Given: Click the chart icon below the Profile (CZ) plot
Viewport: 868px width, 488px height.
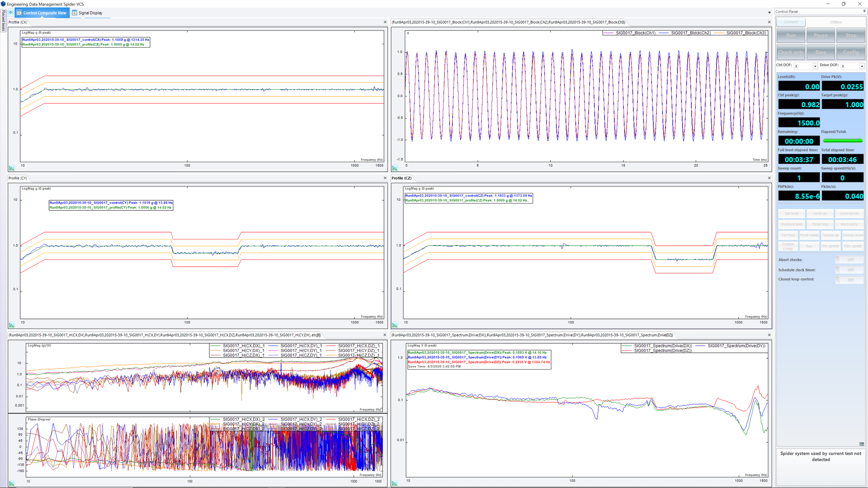Looking at the screenshot, I should pyautogui.click(x=395, y=324).
